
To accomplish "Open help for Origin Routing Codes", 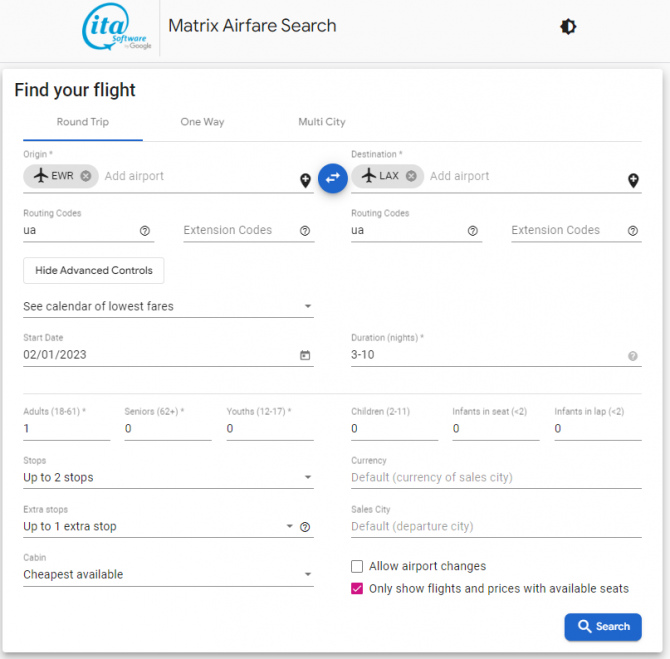I will [x=145, y=231].
